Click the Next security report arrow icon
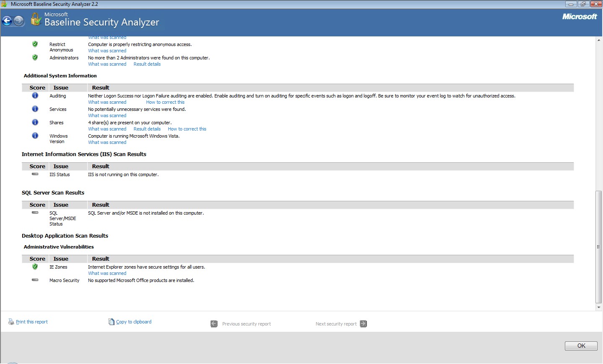603x364 pixels. pyautogui.click(x=363, y=323)
